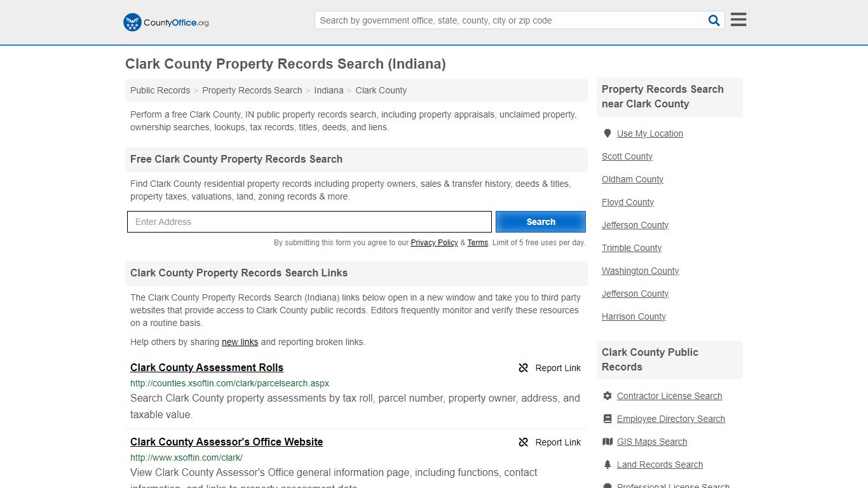Select Use My Location link

(650, 133)
